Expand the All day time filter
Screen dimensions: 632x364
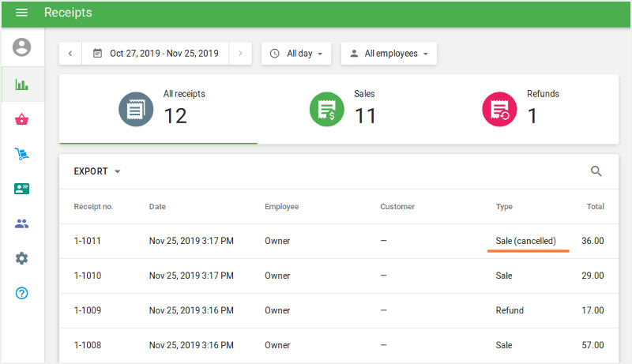[296, 54]
